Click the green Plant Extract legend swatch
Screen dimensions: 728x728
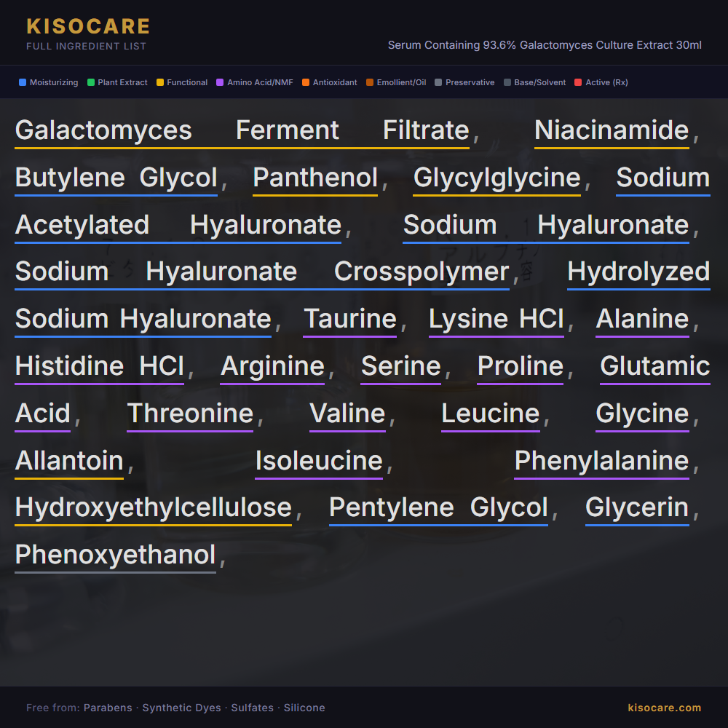click(91, 83)
